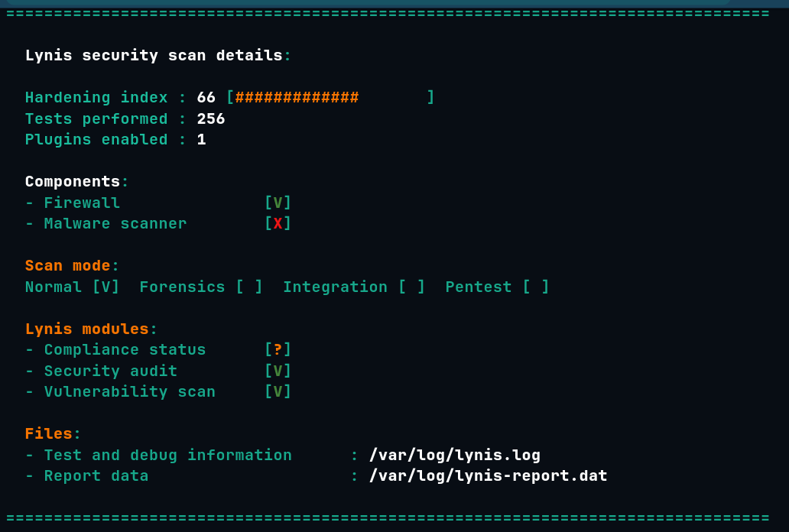Click the plugins enabled value 1
The image size is (789, 532).
[202, 139]
